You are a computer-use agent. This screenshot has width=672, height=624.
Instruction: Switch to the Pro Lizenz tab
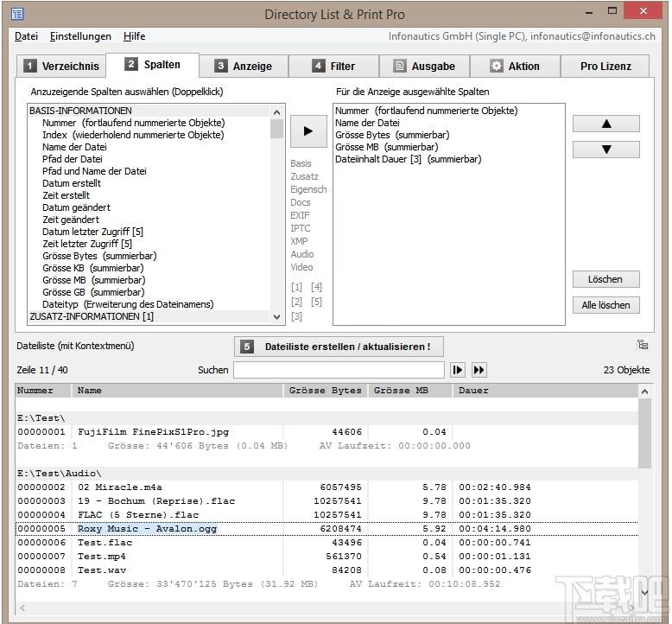click(x=605, y=66)
